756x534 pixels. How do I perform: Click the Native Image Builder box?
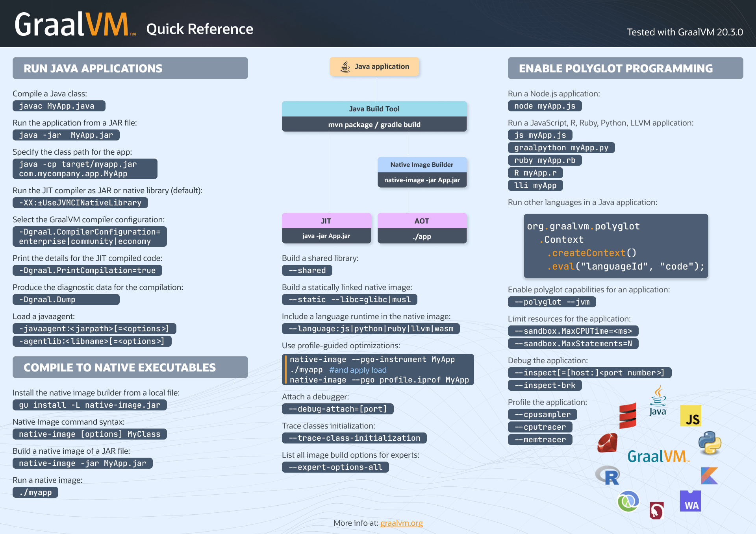(422, 172)
